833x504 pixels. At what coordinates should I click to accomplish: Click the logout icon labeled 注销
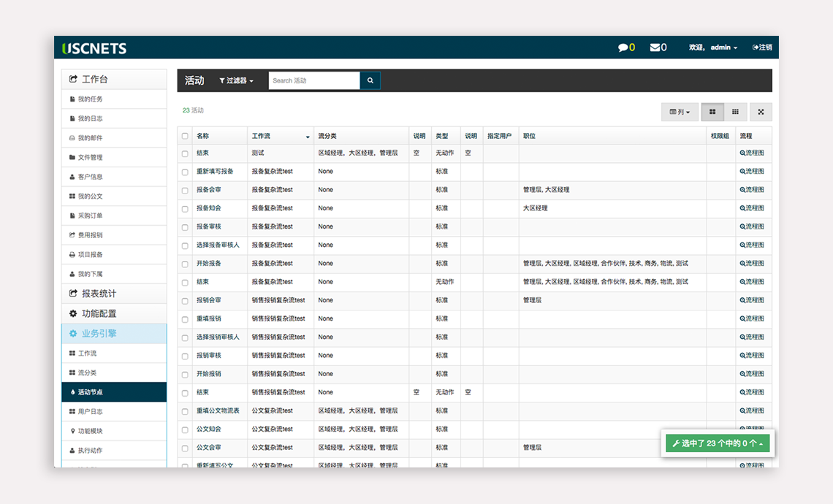coord(762,47)
